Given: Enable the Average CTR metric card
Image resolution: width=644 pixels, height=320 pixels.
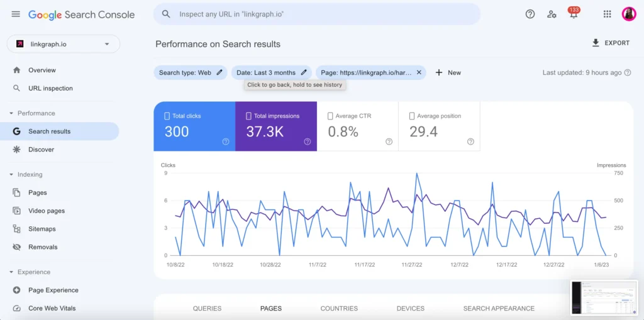Looking at the screenshot, I should click(357, 126).
